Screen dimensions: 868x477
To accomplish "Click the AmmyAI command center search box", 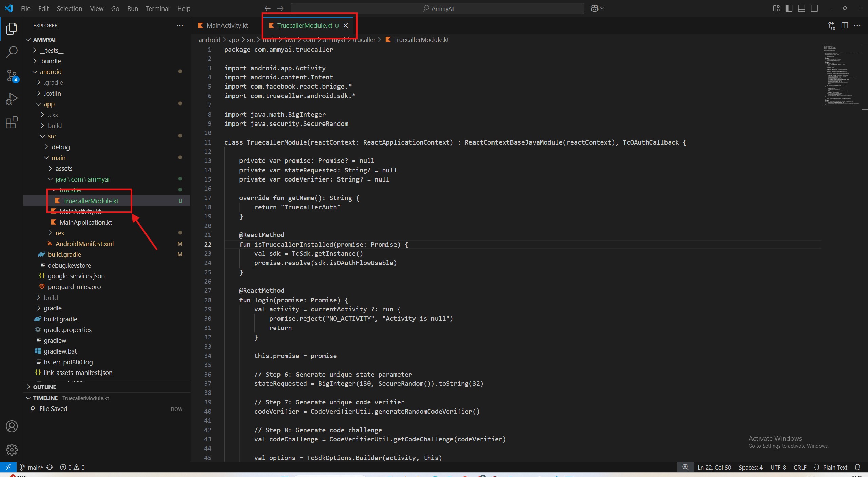I will tap(438, 8).
